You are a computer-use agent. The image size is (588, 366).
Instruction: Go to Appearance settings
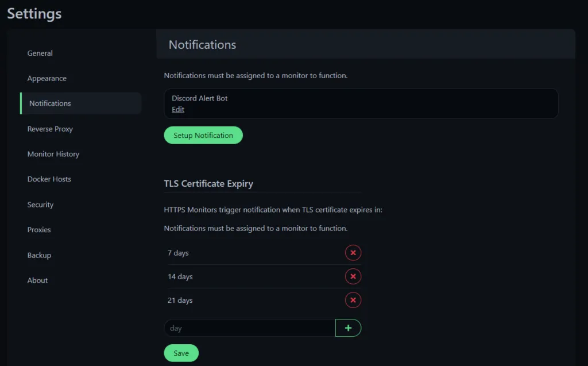pyautogui.click(x=47, y=79)
